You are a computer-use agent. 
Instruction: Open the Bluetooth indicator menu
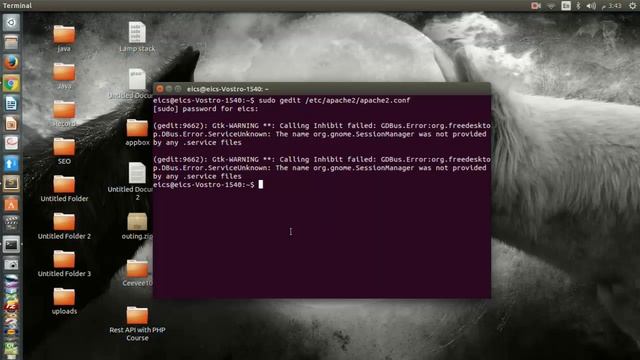click(x=578, y=5)
